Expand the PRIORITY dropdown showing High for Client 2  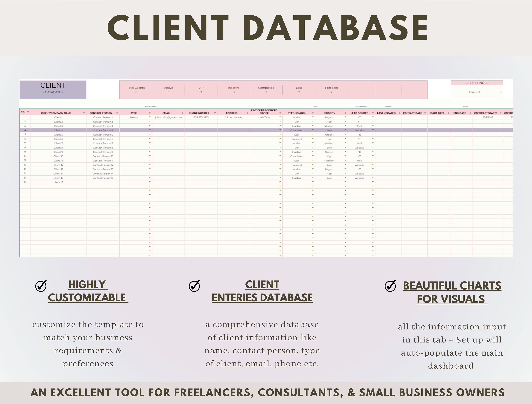[346, 122]
